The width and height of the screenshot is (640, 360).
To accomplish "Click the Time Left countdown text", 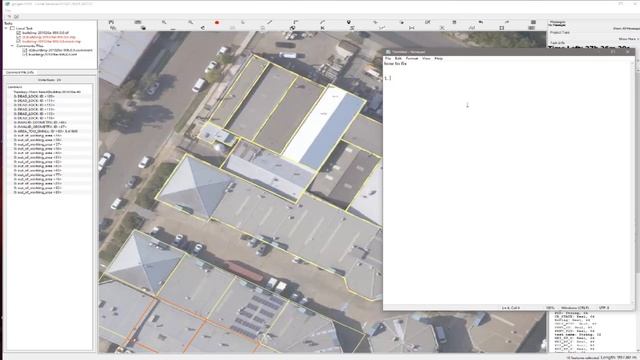I will click(x=589, y=48).
